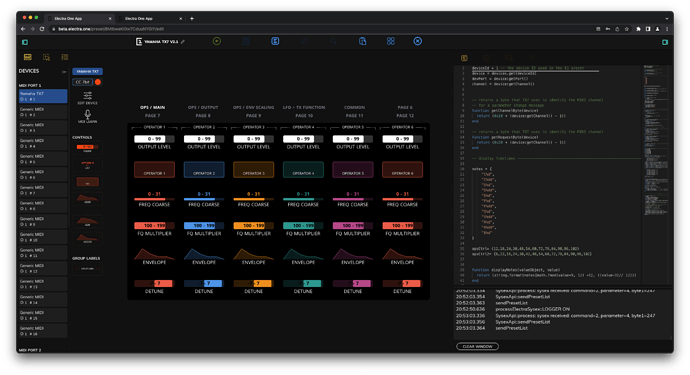The image size is (690, 375).
Task: Select Generic MIDI #5 device
Action: coord(43,159)
